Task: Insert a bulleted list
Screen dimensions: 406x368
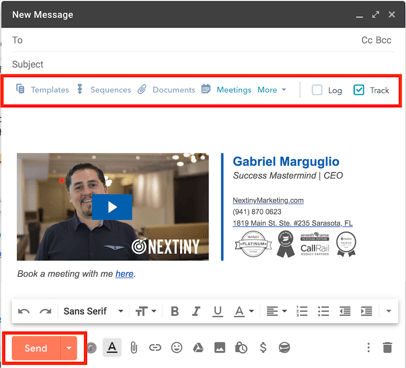Action: tap(323, 311)
